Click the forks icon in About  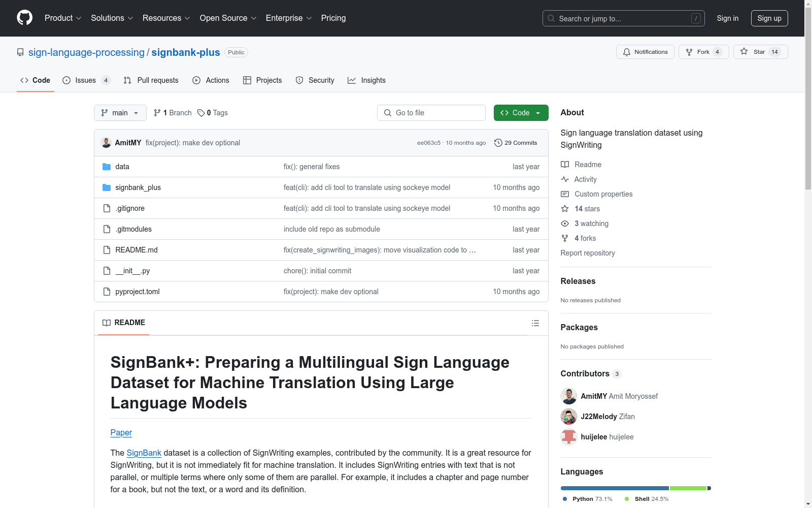[565, 238]
